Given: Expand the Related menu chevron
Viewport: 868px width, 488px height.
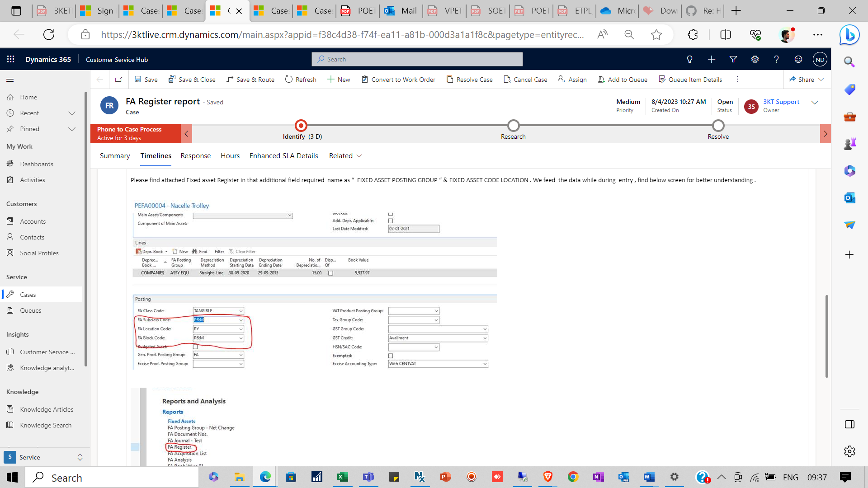Looking at the screenshot, I should [359, 155].
